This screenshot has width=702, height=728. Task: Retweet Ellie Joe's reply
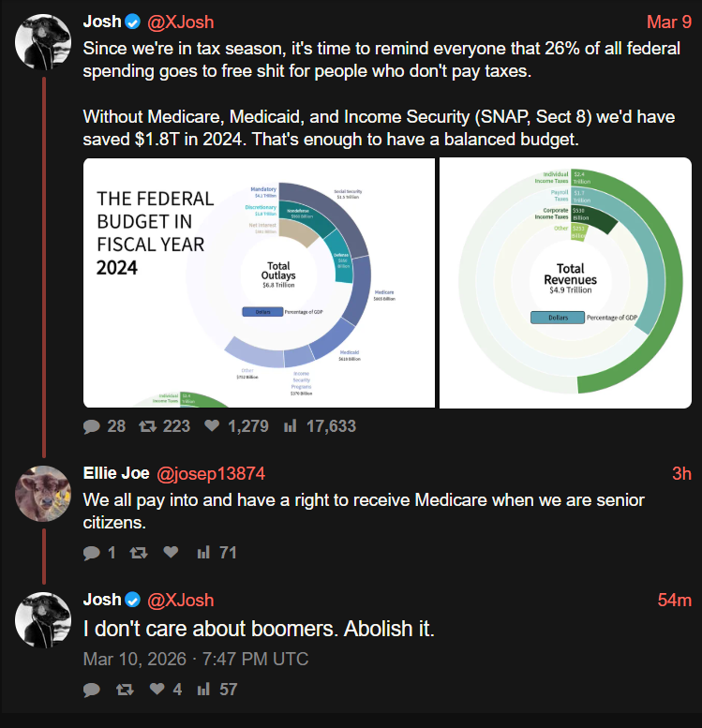[139, 553]
